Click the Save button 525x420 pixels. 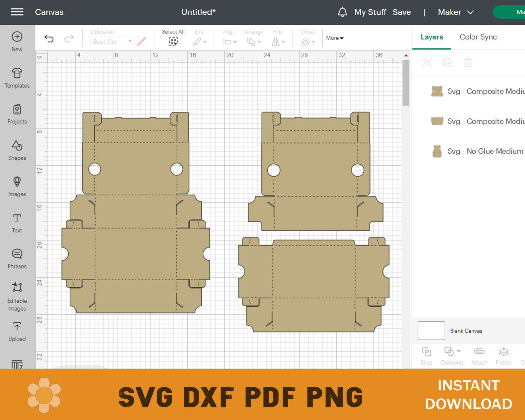click(402, 12)
